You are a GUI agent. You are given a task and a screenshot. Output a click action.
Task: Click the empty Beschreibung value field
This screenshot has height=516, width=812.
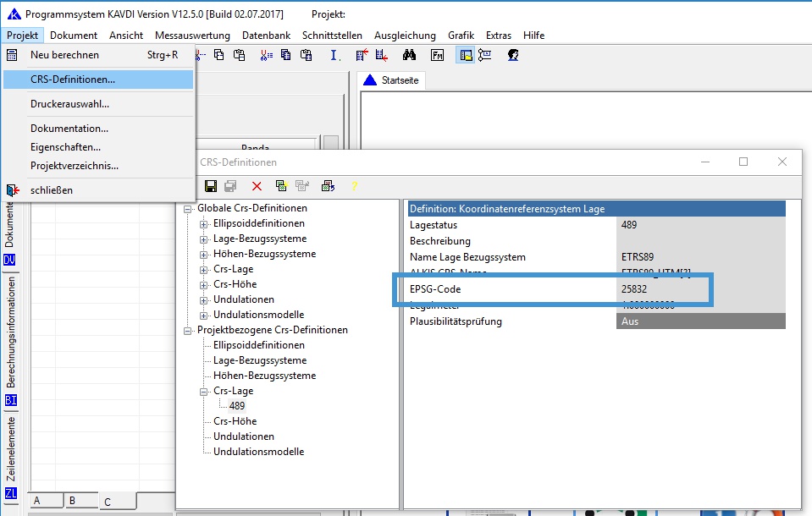pyautogui.click(x=701, y=241)
